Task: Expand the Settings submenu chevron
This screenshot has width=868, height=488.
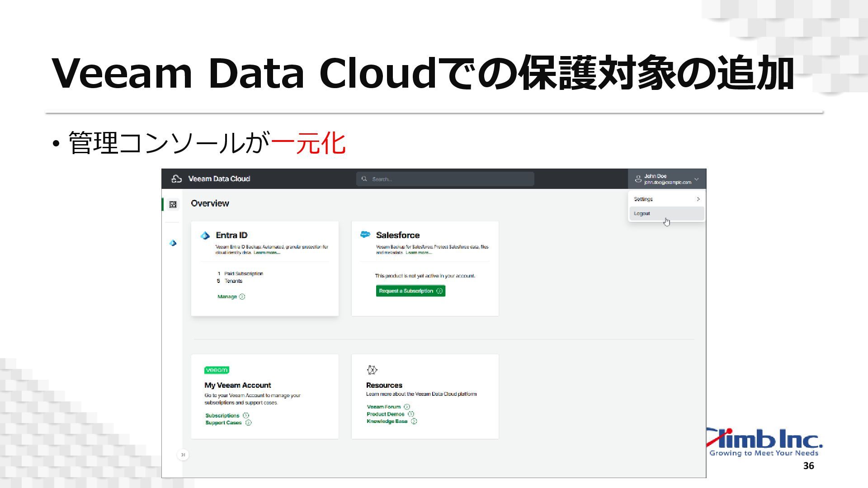Action: 698,199
